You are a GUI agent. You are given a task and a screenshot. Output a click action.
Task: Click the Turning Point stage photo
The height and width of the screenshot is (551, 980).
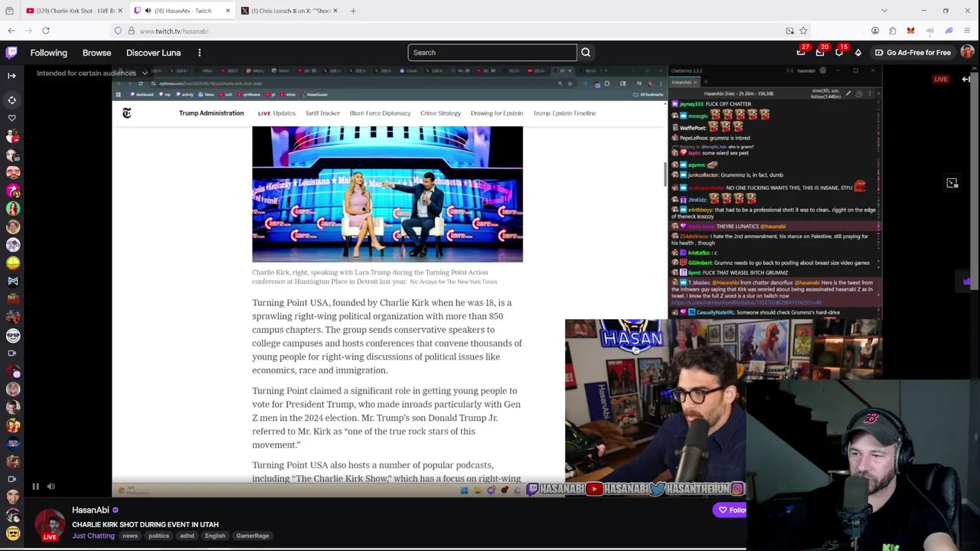(x=387, y=194)
